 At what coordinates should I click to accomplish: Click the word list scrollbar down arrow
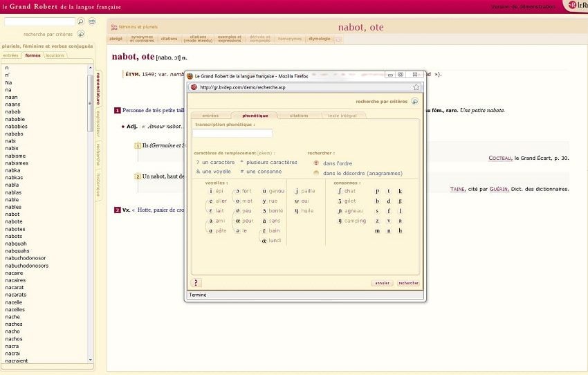click(x=90, y=360)
